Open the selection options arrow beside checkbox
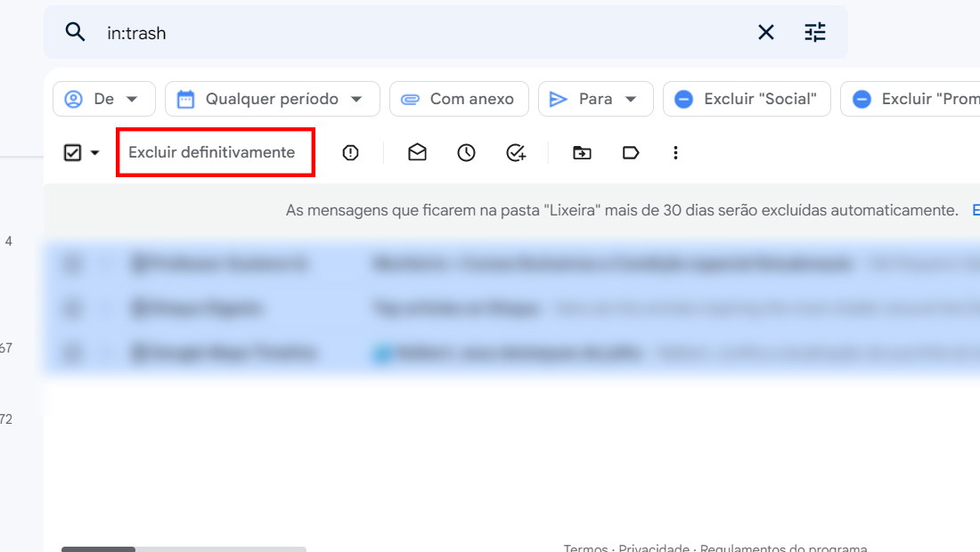 pyautogui.click(x=95, y=153)
